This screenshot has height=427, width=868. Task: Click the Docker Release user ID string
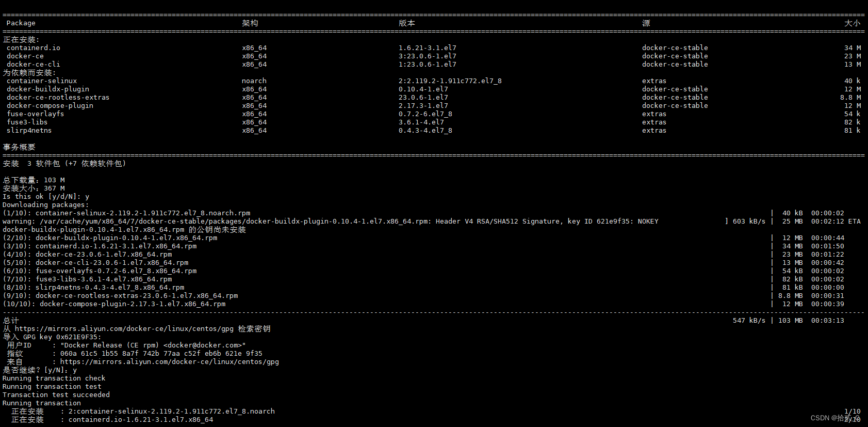153,345
